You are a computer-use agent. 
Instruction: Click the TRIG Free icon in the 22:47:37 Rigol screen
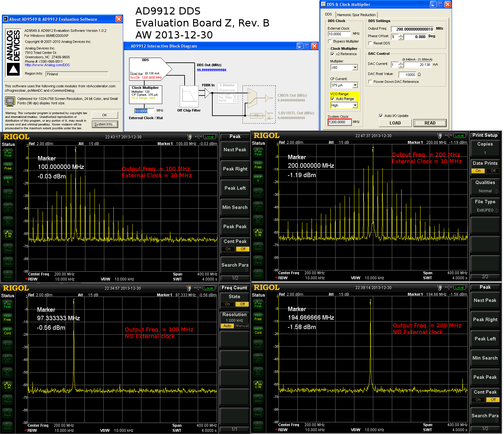click(x=258, y=165)
